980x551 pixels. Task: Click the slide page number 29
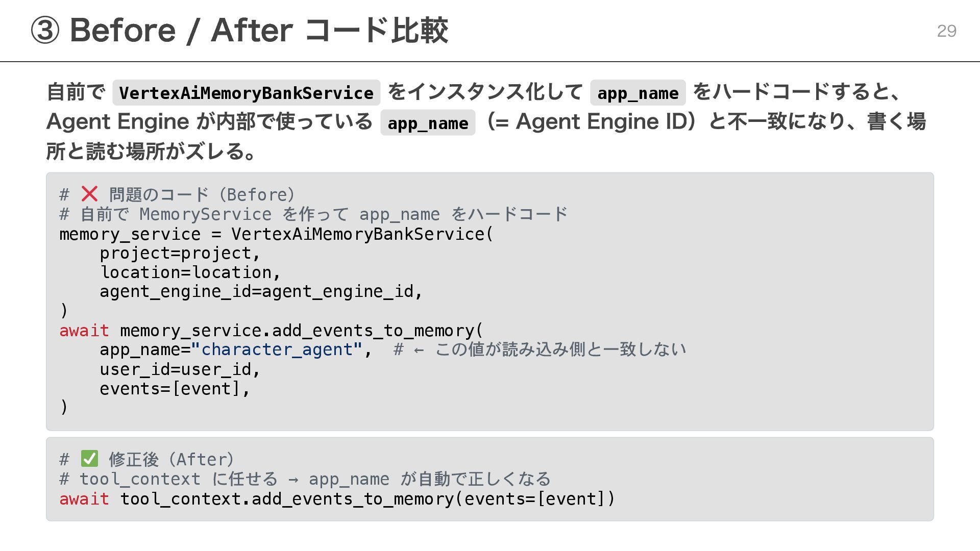(946, 31)
